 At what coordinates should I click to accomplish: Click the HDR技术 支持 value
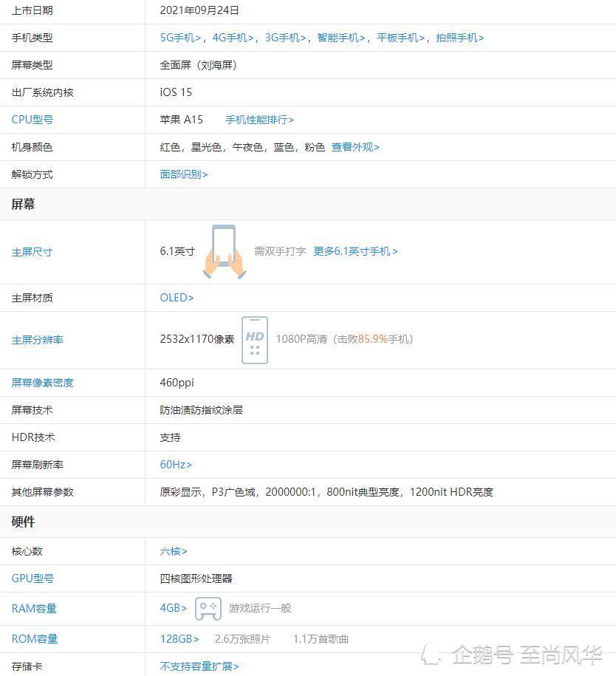pos(171,437)
